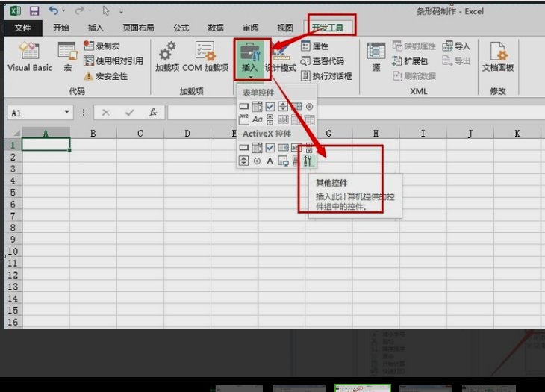Switch to 审阅 review tab

point(250,28)
